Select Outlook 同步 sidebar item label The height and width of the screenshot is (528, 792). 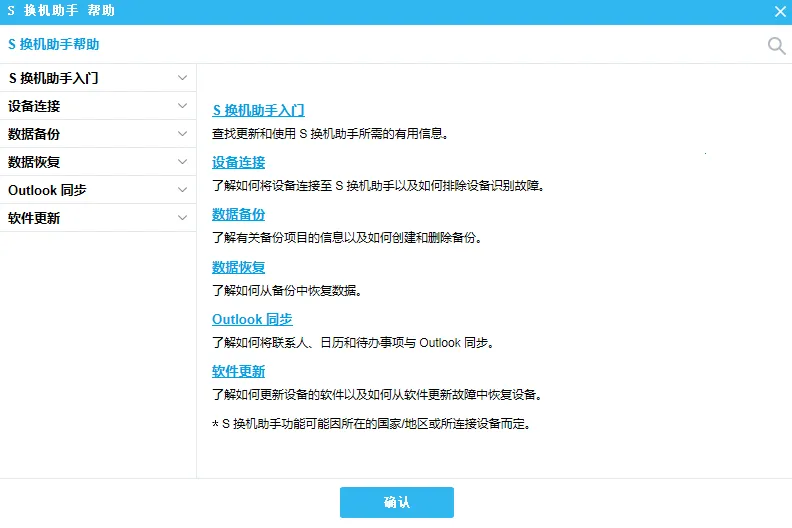[x=47, y=190]
